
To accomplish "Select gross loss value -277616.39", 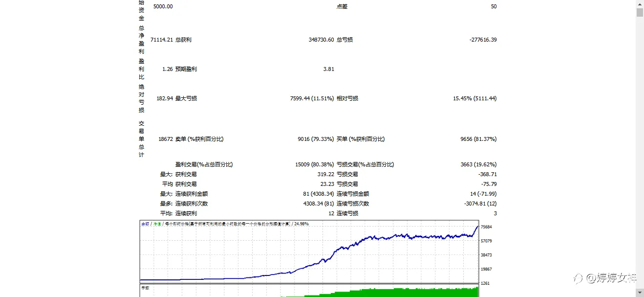I will click(x=483, y=40).
